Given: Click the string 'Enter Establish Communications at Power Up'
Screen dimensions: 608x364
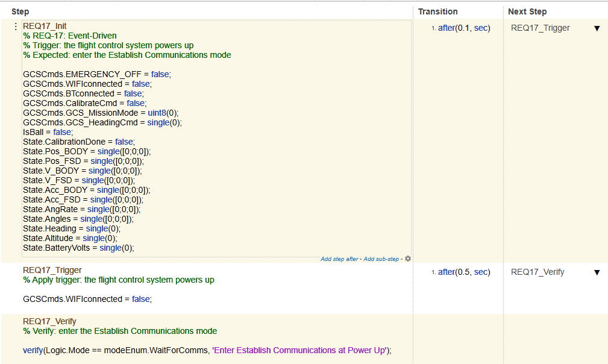Looking at the screenshot, I should pos(300,350).
